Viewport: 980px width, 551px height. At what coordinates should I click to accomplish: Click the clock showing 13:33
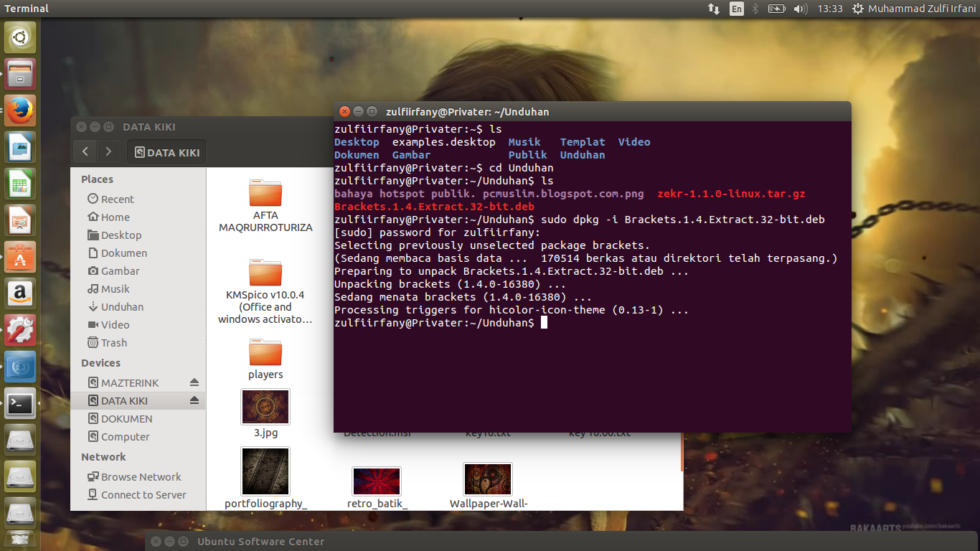pos(829,9)
